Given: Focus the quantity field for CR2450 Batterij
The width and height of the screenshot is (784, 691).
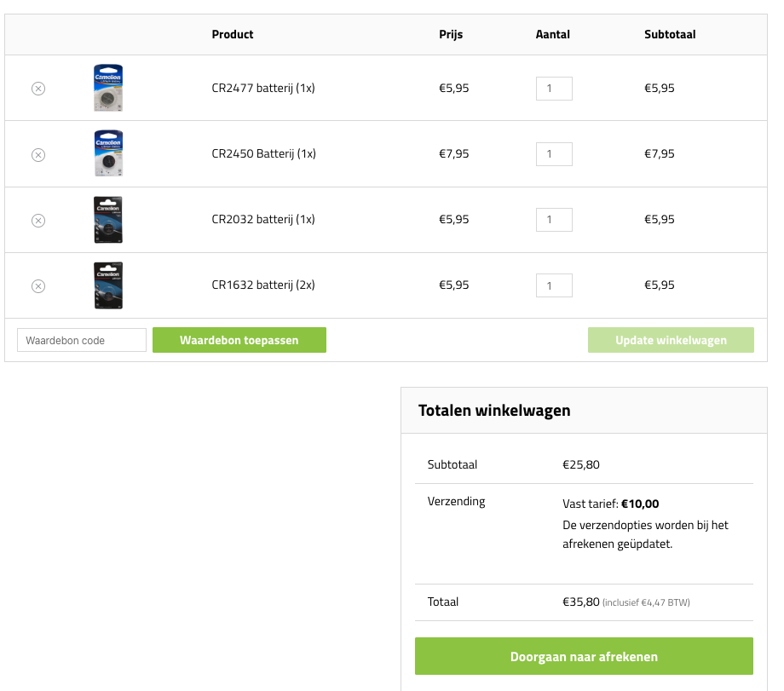Looking at the screenshot, I should (554, 154).
